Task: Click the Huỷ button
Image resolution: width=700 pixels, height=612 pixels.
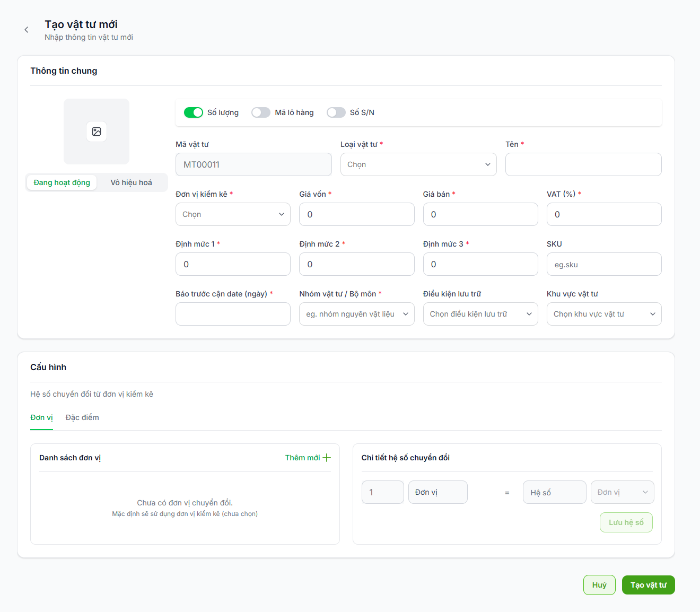Action: coord(599,585)
